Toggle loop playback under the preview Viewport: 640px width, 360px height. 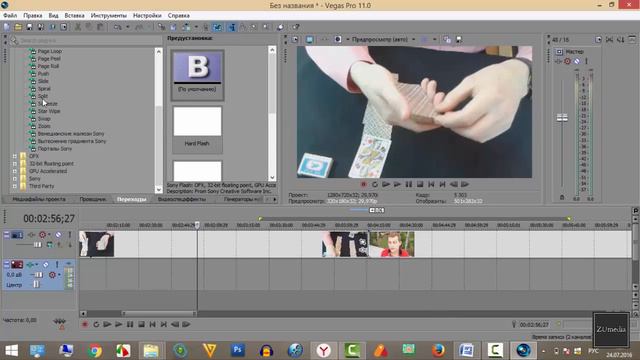(x=375, y=184)
